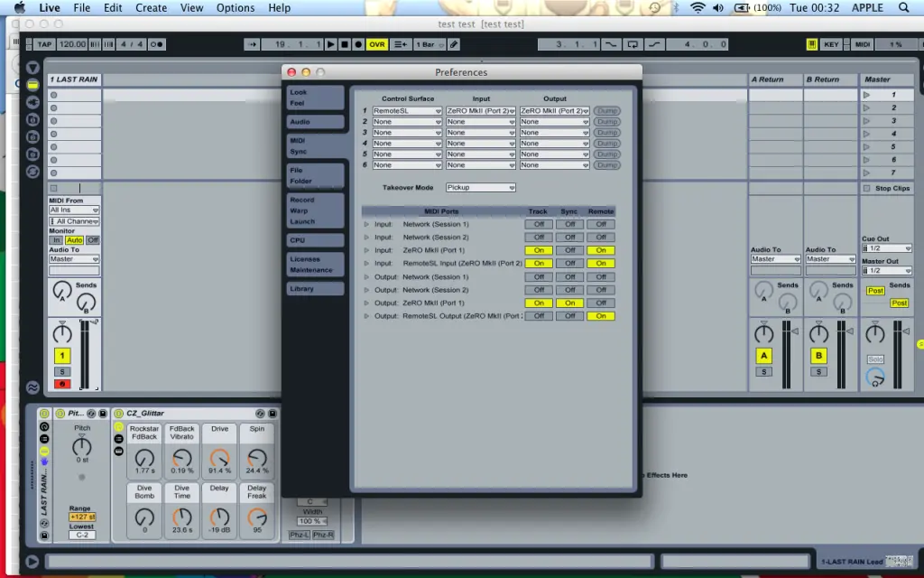
Task: Switch to the Library preferences tab
Action: tap(315, 289)
